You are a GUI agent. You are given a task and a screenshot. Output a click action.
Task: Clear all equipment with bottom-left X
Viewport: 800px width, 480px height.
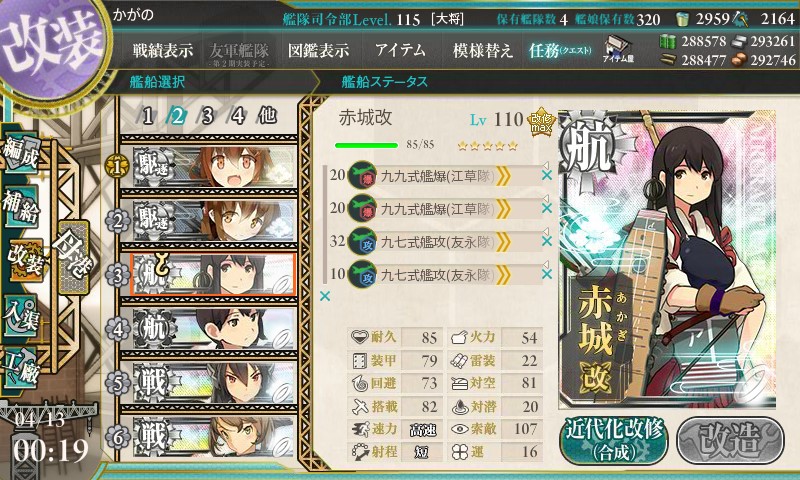pos(324,296)
